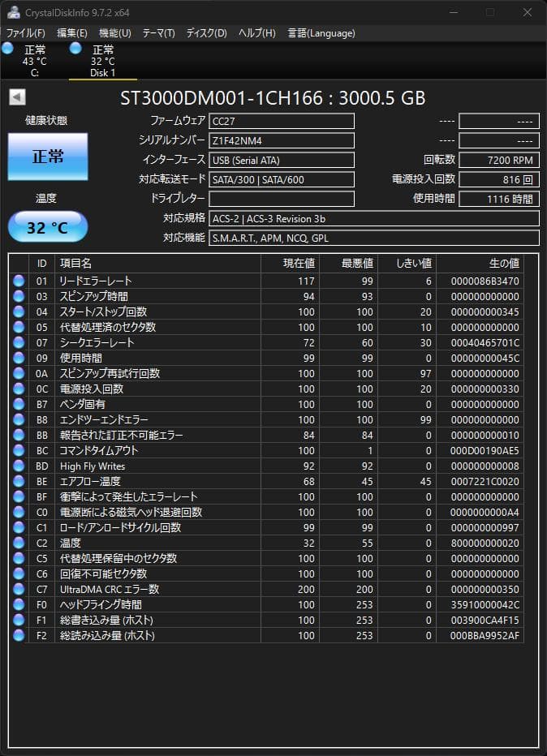The height and width of the screenshot is (756, 547).
Task: Click the transfer mode field SATA/300 | SATA/600
Action: point(282,179)
